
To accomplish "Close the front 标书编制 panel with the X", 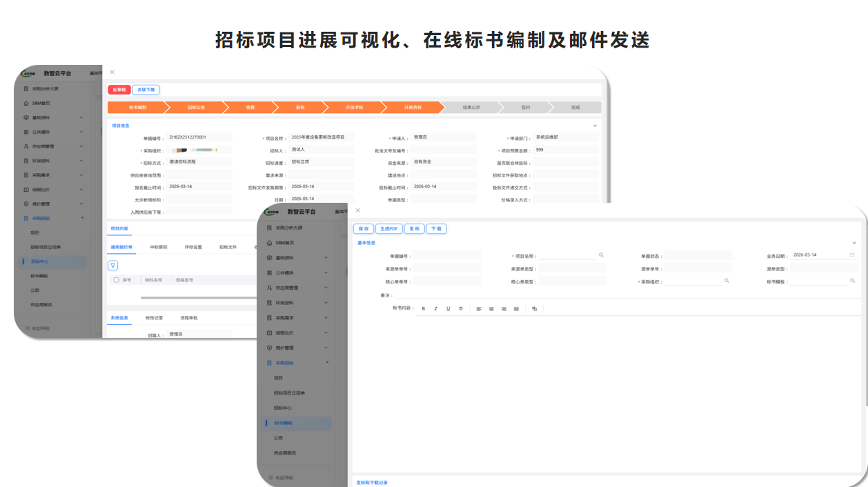I will click(357, 210).
